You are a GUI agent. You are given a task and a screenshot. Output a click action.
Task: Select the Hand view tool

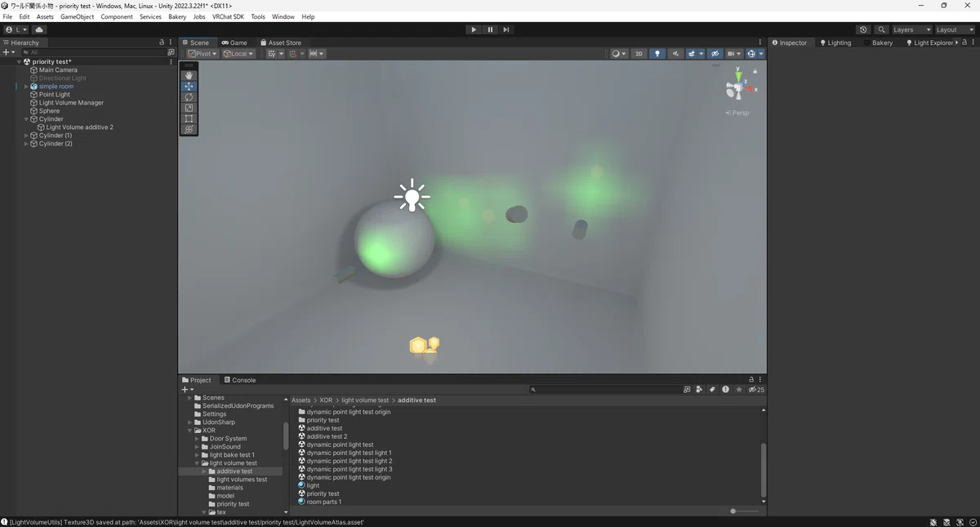pyautogui.click(x=189, y=75)
